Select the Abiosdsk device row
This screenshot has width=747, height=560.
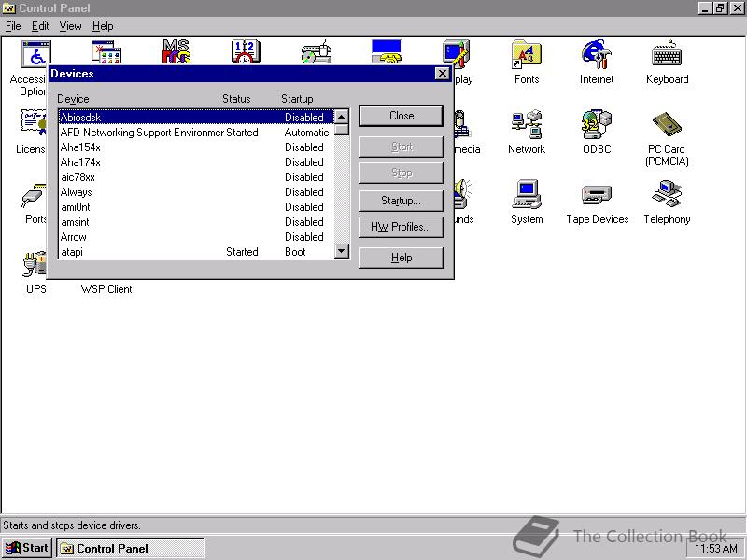196,118
